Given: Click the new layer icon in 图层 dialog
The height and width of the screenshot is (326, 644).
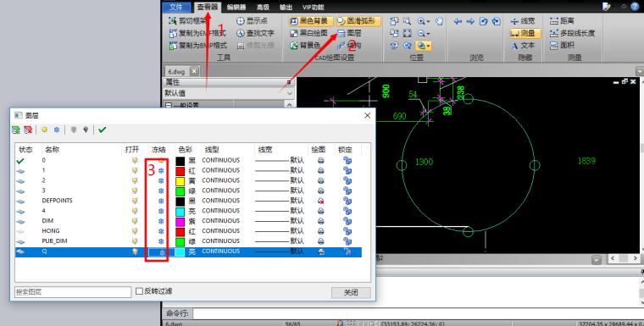Looking at the screenshot, I should [x=16, y=130].
